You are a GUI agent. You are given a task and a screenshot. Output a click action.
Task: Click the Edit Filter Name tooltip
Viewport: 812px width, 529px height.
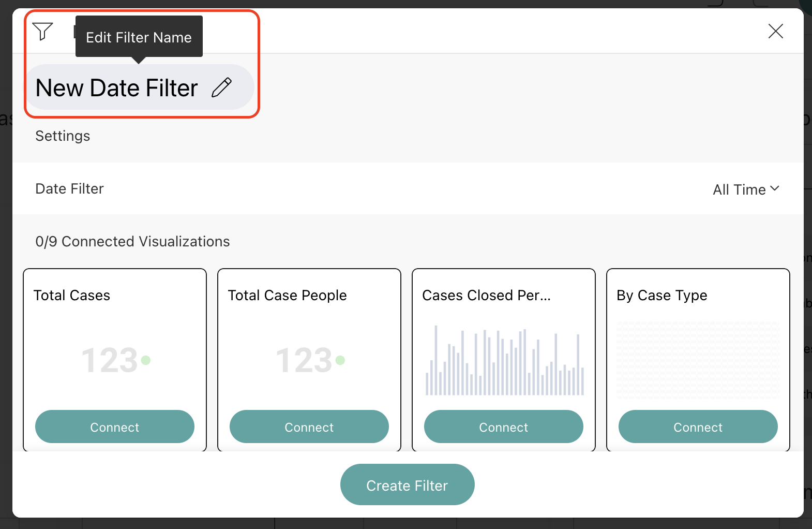coord(139,37)
